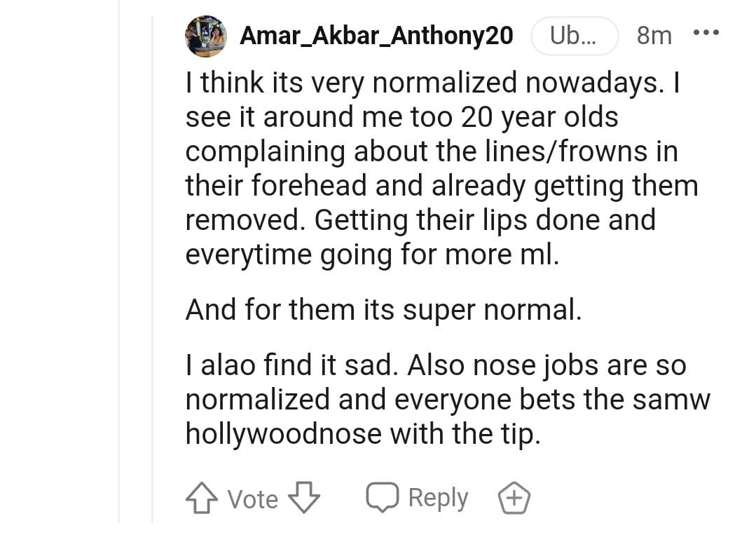Downvote this comment with the down arrow
The height and width of the screenshot is (535, 756).
point(304,499)
